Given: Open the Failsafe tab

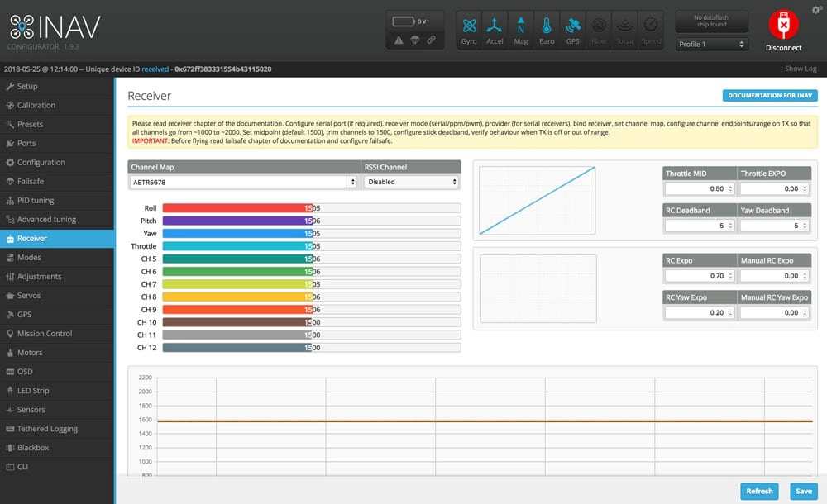Looking at the screenshot, I should 57,181.
